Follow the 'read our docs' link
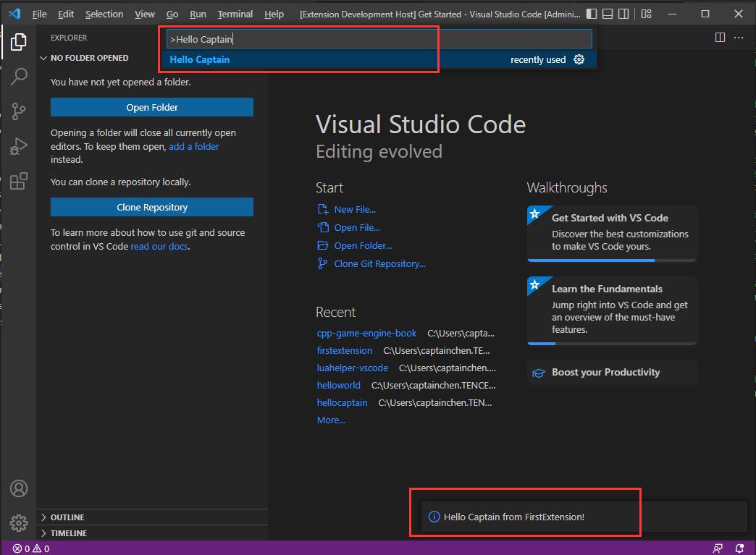 pos(159,246)
